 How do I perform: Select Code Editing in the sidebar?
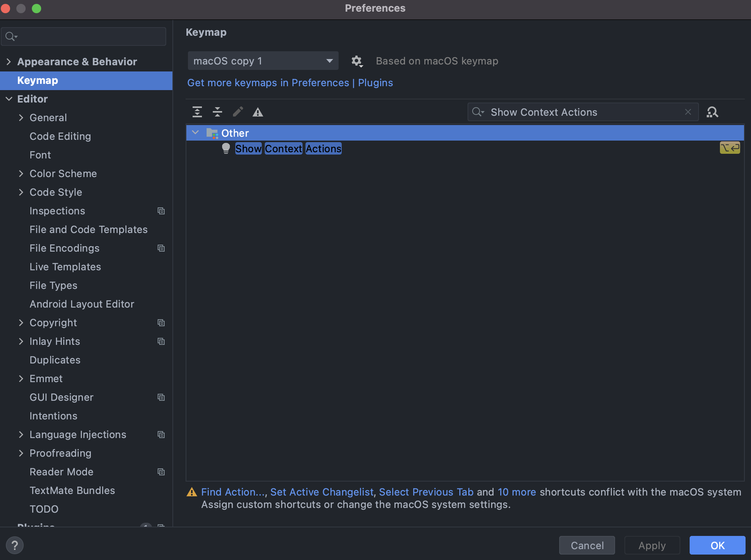tap(60, 136)
